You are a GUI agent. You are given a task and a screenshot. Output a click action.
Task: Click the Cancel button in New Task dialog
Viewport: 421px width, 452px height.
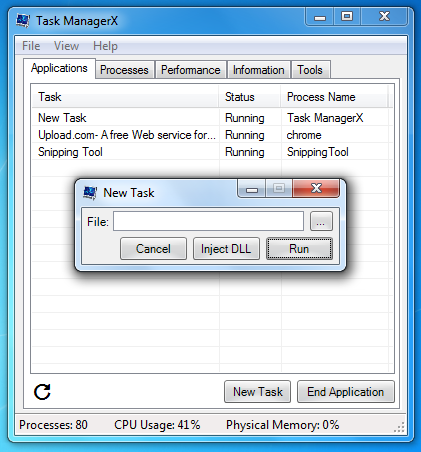[x=153, y=249]
